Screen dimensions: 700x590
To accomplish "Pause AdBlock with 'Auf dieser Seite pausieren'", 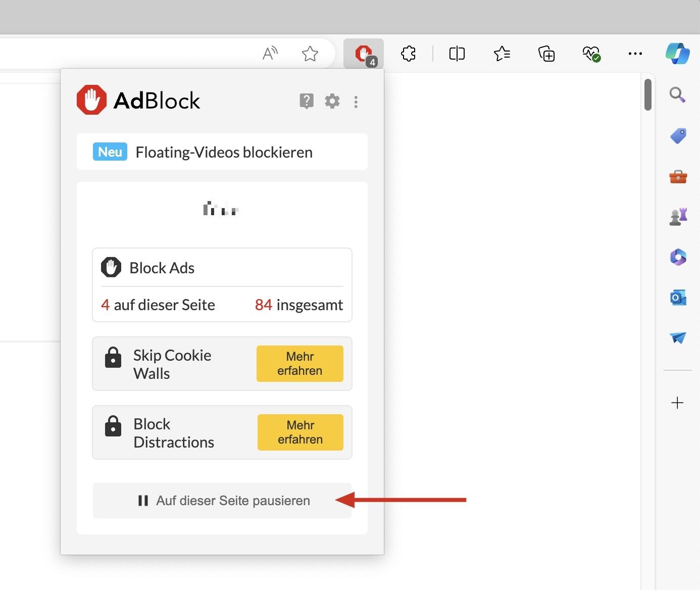I will (222, 501).
